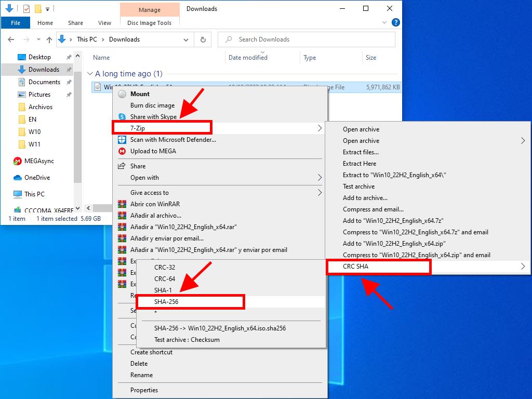This screenshot has width=532, height=399.
Task: Sort files by the Date modified column
Action: pyautogui.click(x=248, y=58)
